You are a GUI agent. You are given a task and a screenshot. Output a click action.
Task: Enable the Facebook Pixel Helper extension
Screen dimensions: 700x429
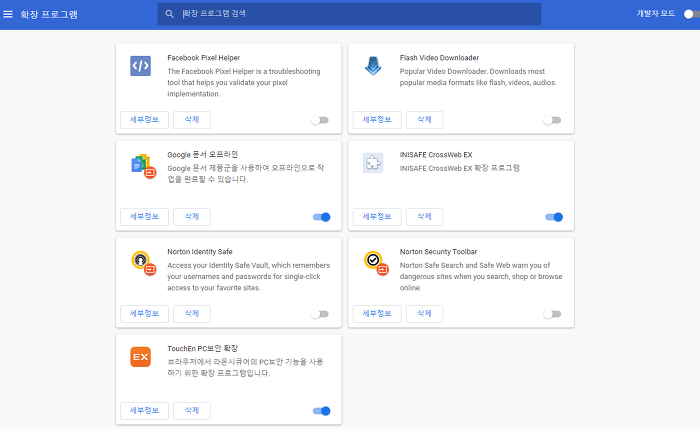pyautogui.click(x=320, y=120)
